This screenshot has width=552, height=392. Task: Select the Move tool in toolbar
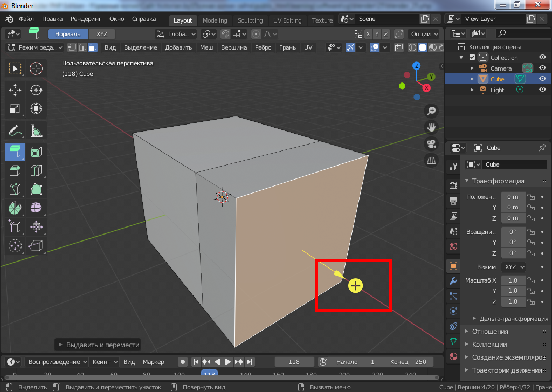[15, 90]
